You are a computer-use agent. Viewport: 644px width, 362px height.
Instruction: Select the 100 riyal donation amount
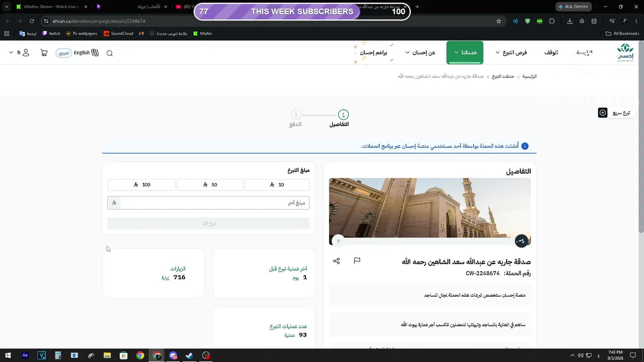(x=142, y=185)
